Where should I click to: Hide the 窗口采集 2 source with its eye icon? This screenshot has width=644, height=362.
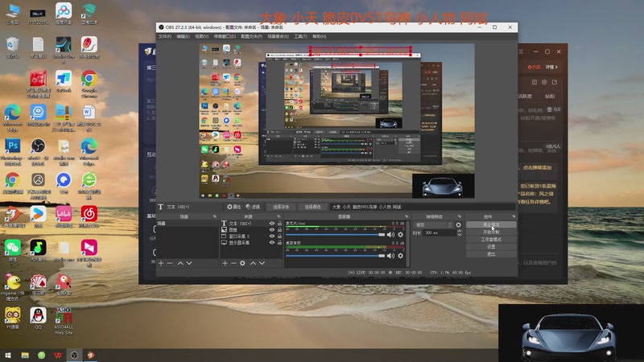coord(271,236)
